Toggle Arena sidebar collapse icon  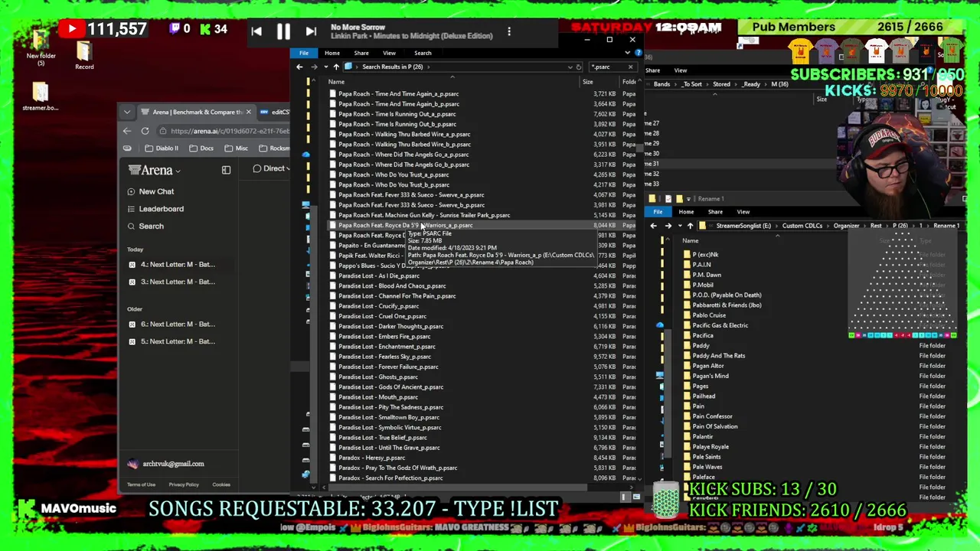(x=226, y=170)
